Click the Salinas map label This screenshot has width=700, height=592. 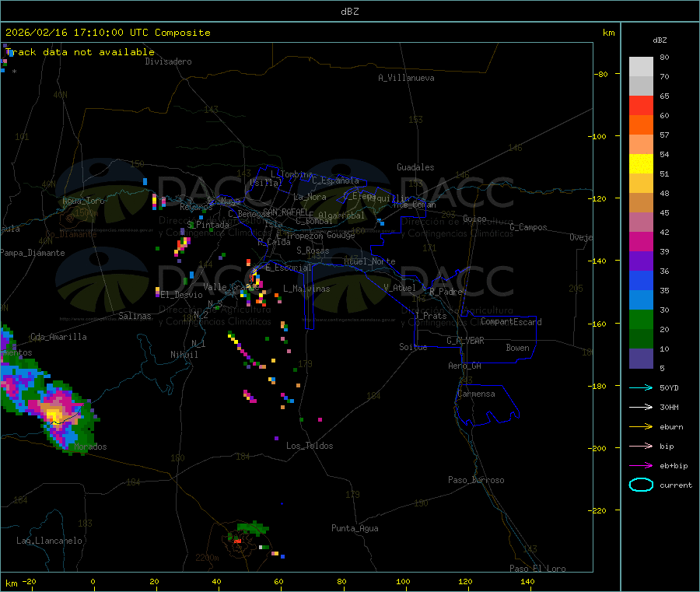tap(135, 316)
